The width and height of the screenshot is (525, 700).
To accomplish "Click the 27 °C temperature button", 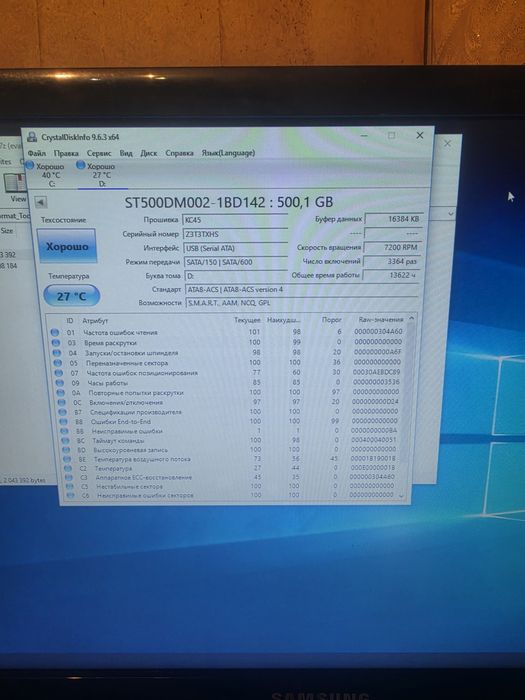I will [x=71, y=296].
